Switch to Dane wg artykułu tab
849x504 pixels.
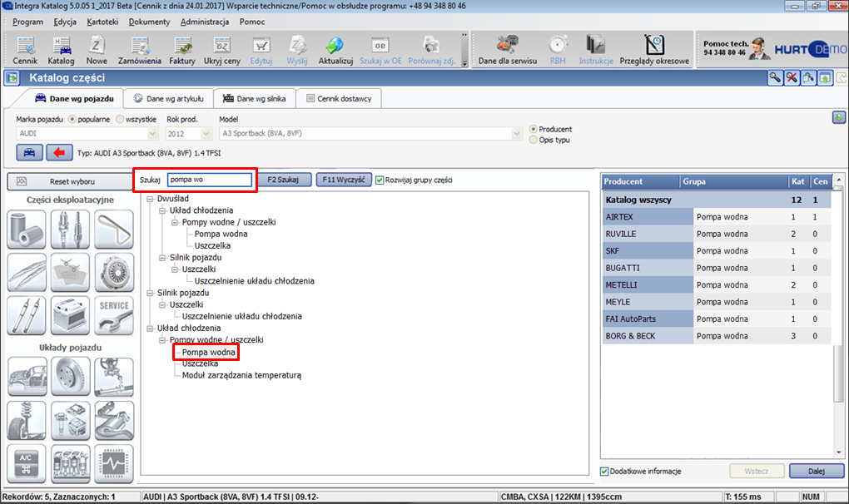[168, 98]
